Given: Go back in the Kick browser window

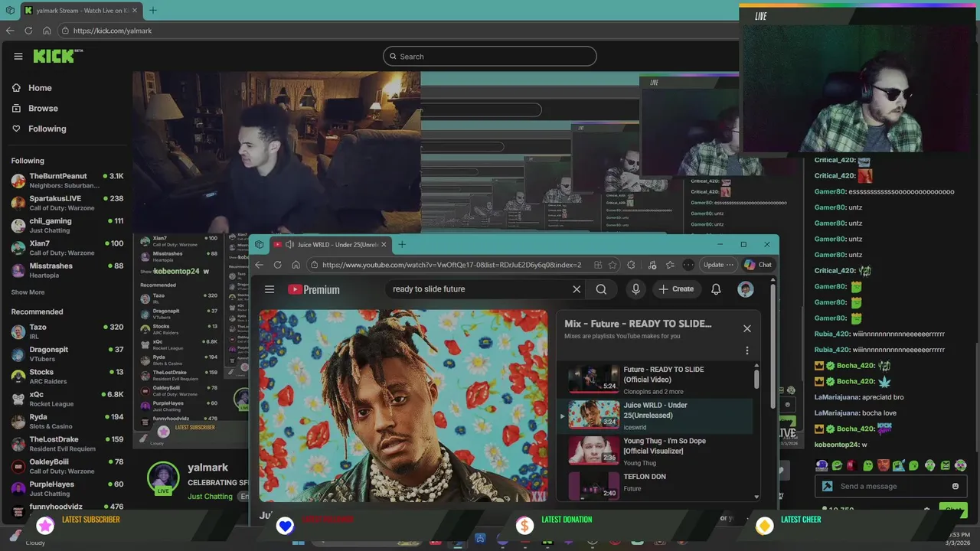Looking at the screenshot, I should pos(10,31).
